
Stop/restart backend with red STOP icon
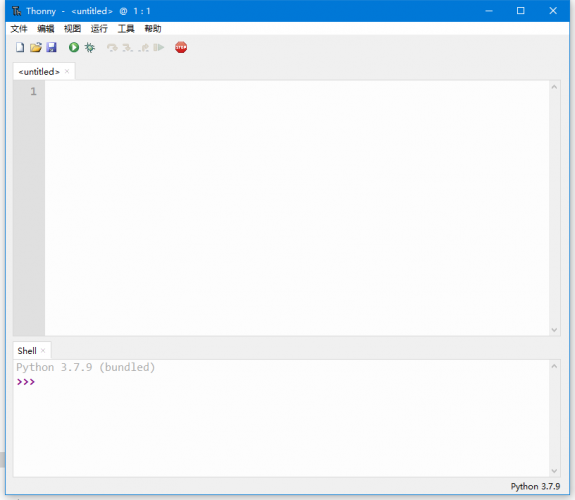tap(181, 47)
